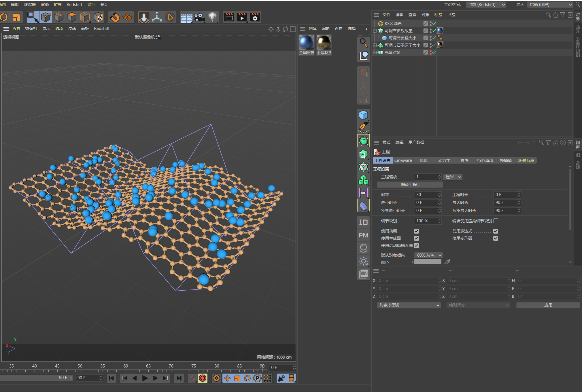Screen dimensions: 582x392
Task: Toggle Use Deformers checkbox
Action: tap(496, 238)
